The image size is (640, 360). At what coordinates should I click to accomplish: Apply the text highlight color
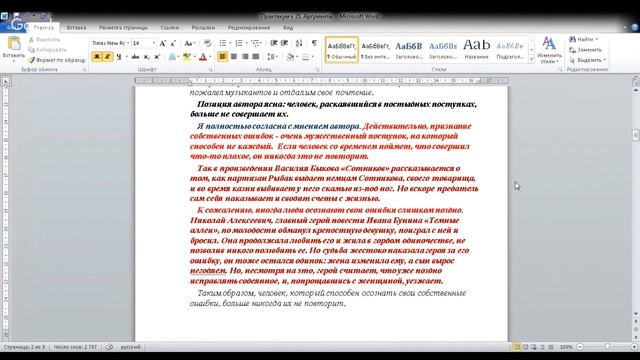click(187, 57)
